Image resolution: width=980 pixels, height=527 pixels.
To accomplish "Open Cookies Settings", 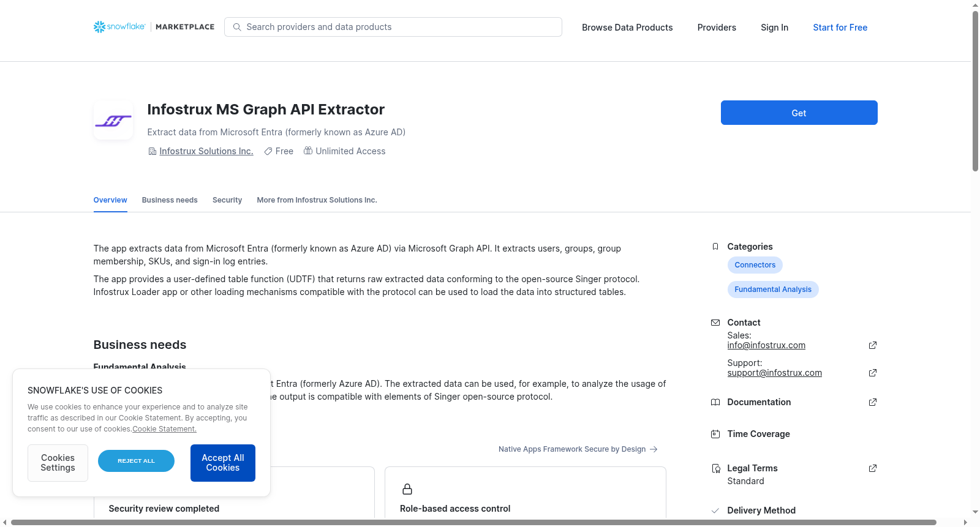I will click(58, 463).
